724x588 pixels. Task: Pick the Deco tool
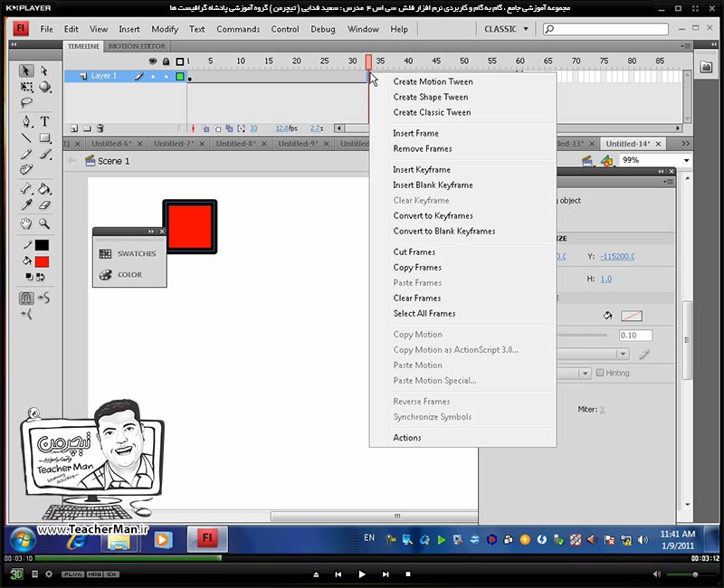point(26,169)
